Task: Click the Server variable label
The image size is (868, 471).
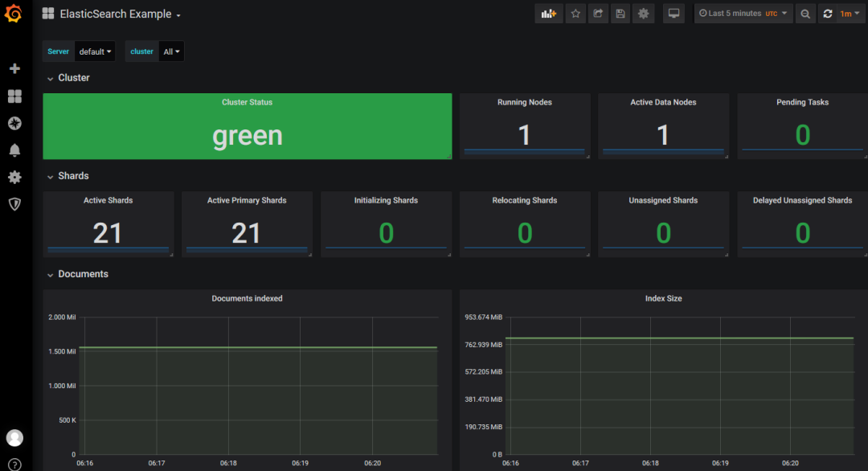Action: click(x=58, y=51)
